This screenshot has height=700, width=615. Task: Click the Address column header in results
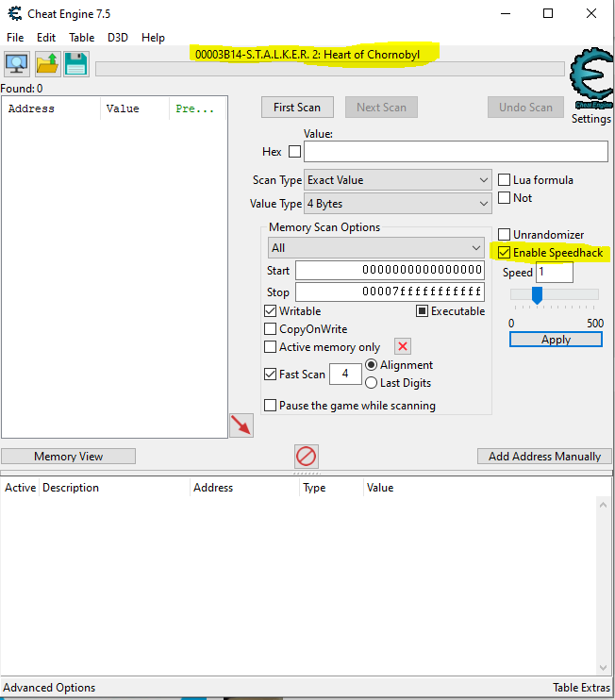[x=52, y=108]
